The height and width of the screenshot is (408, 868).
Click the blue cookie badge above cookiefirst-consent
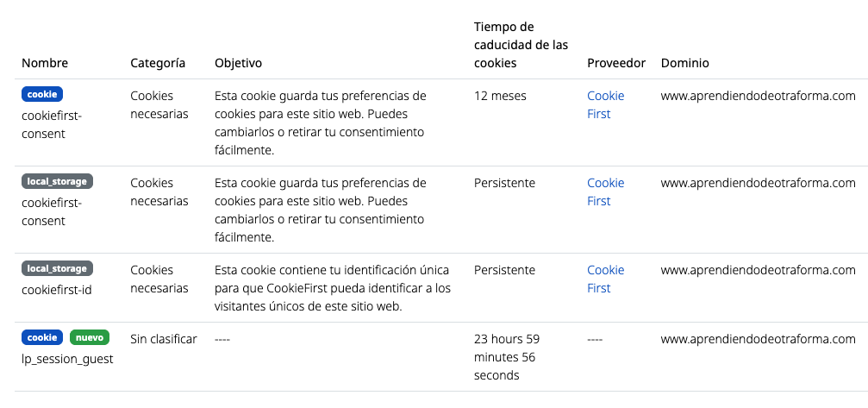[x=42, y=95]
